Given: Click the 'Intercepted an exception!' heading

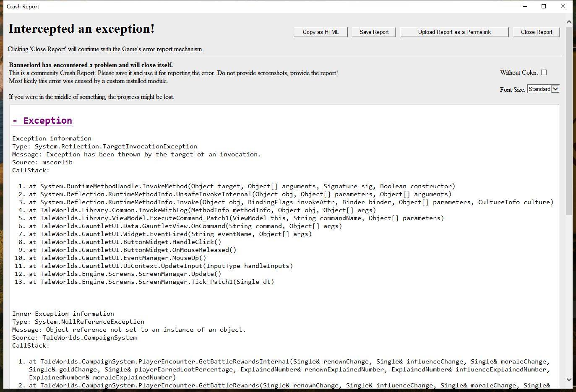Looking at the screenshot, I should pyautogui.click(x=81, y=29).
